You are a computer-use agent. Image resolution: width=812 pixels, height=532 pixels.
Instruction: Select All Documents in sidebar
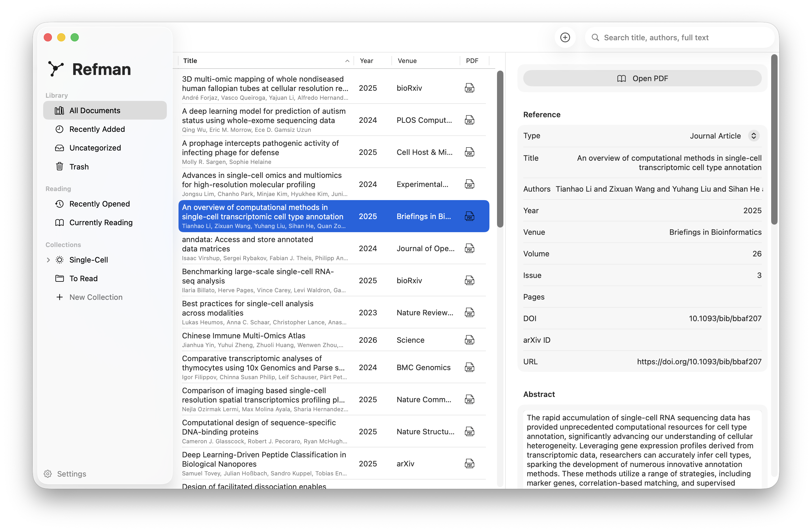point(105,111)
